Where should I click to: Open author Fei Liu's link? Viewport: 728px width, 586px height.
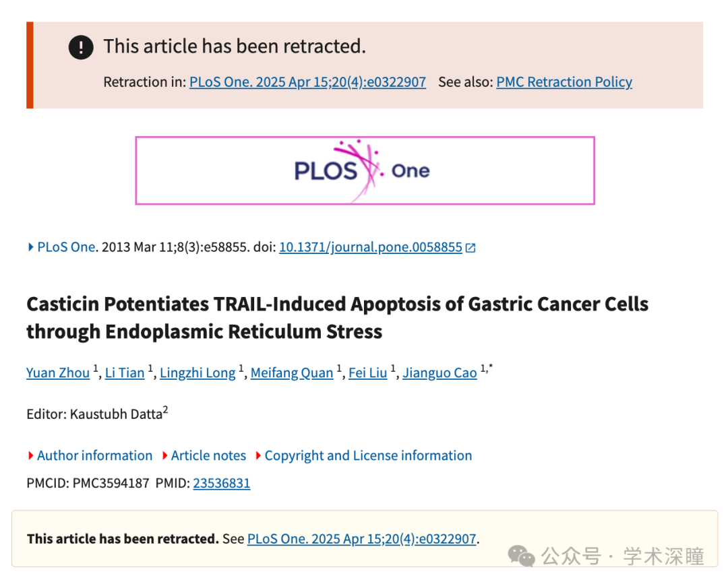(x=368, y=372)
